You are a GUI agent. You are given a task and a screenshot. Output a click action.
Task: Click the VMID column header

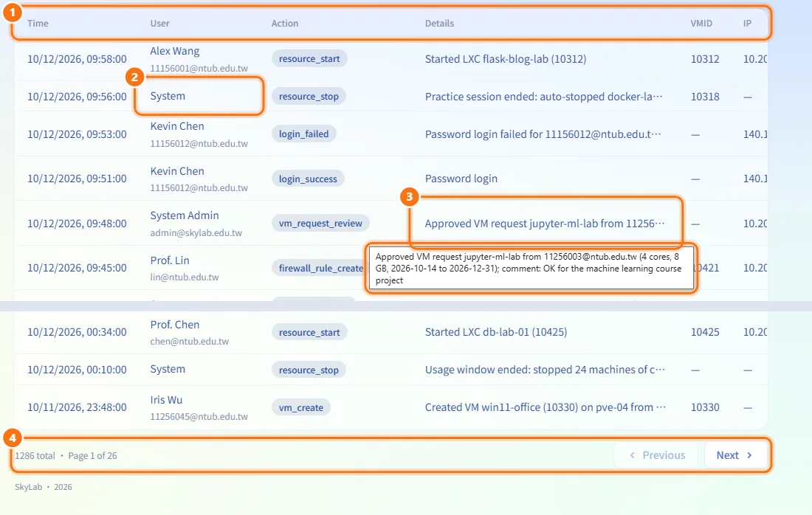coord(702,24)
